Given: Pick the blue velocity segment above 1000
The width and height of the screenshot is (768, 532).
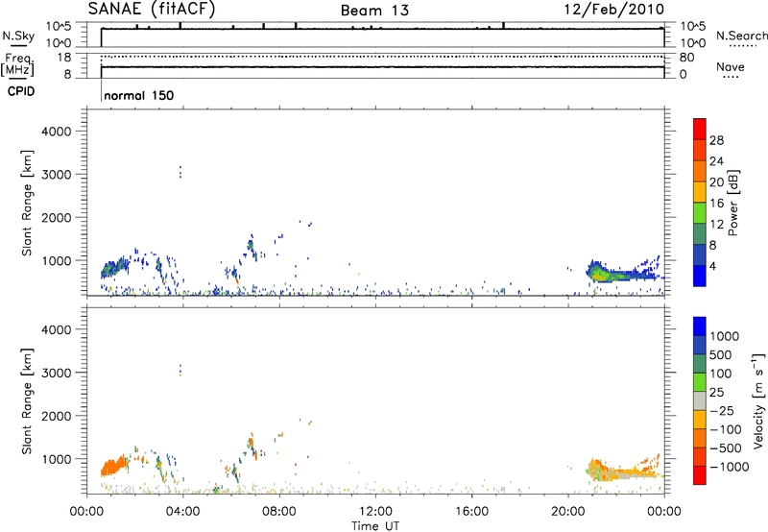Looking at the screenshot, I should click(x=700, y=326).
